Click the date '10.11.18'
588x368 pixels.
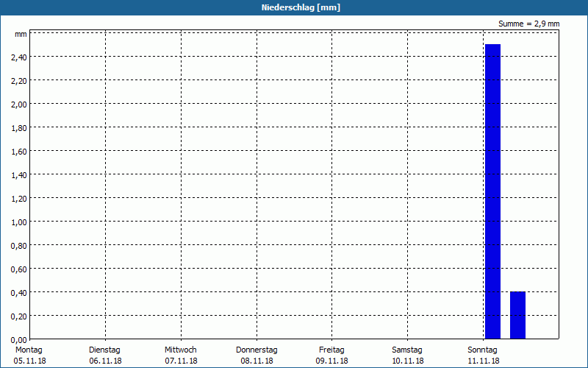[x=408, y=361]
